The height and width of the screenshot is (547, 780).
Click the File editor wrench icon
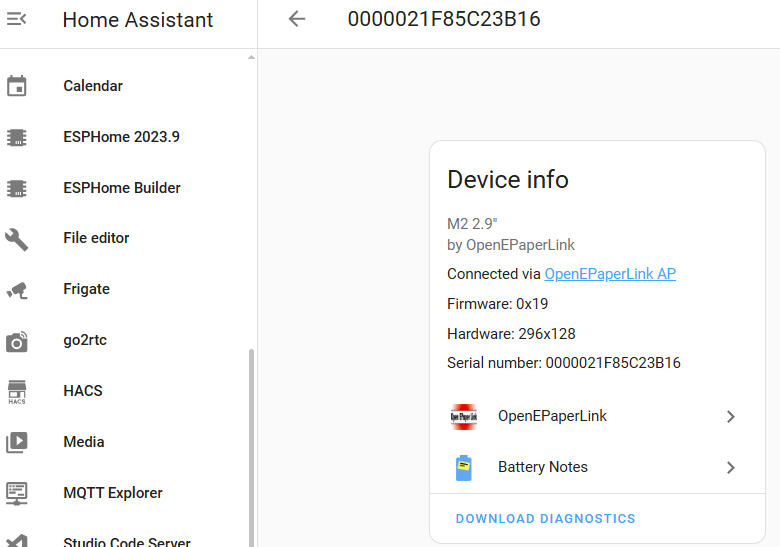pyautogui.click(x=16, y=239)
